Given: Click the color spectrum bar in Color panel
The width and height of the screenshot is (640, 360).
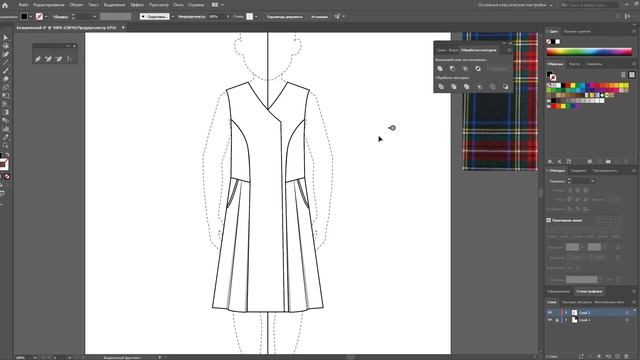Looking at the screenshot, I should [589, 51].
